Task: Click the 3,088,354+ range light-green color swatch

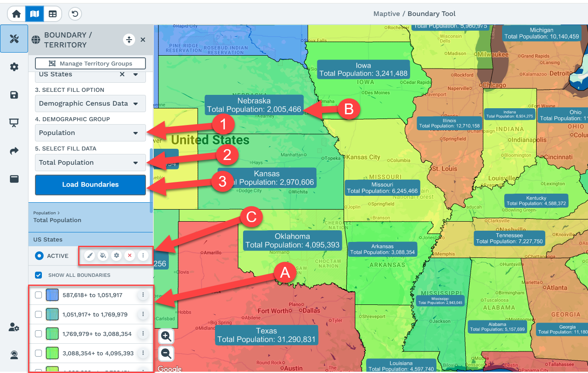Action: click(52, 353)
